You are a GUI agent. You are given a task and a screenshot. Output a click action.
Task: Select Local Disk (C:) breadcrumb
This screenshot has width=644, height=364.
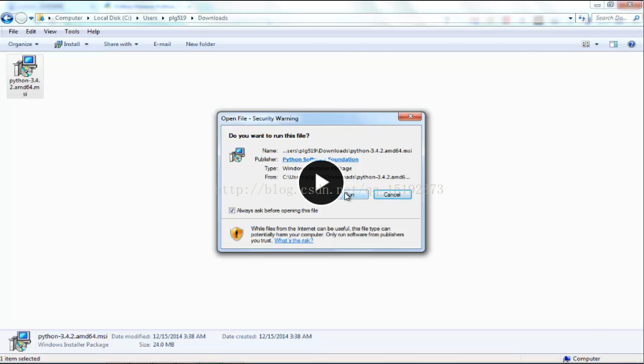tap(113, 18)
